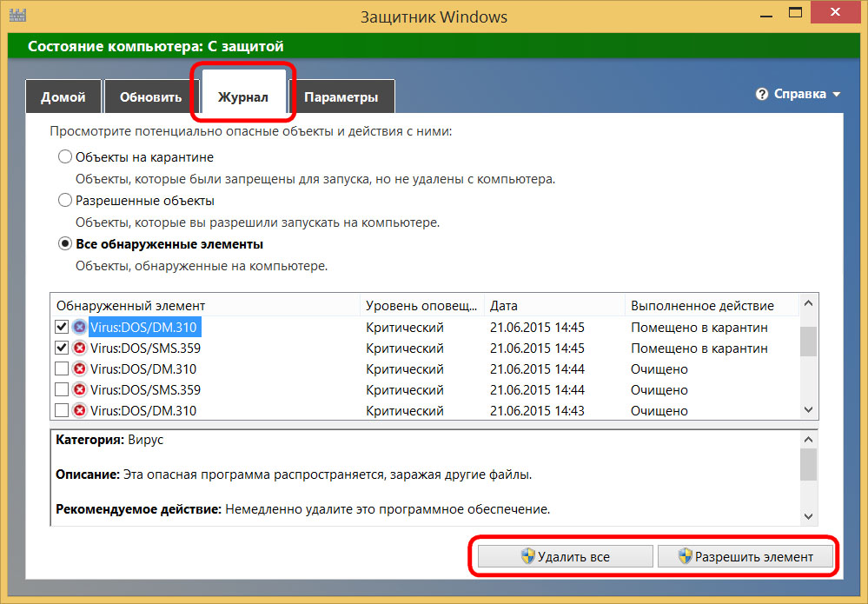Select the Virus:DOS/SMS.359 name dated 14:45
Viewport: 868px width, 604px height.
coord(145,348)
